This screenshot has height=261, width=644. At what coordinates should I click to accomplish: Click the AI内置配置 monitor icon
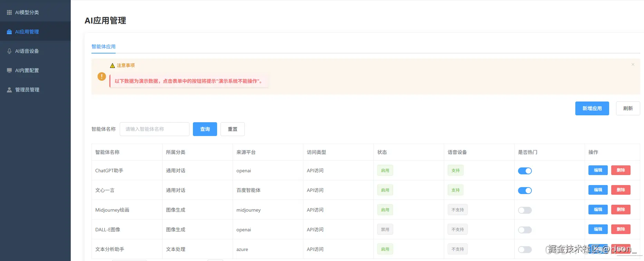click(9, 70)
